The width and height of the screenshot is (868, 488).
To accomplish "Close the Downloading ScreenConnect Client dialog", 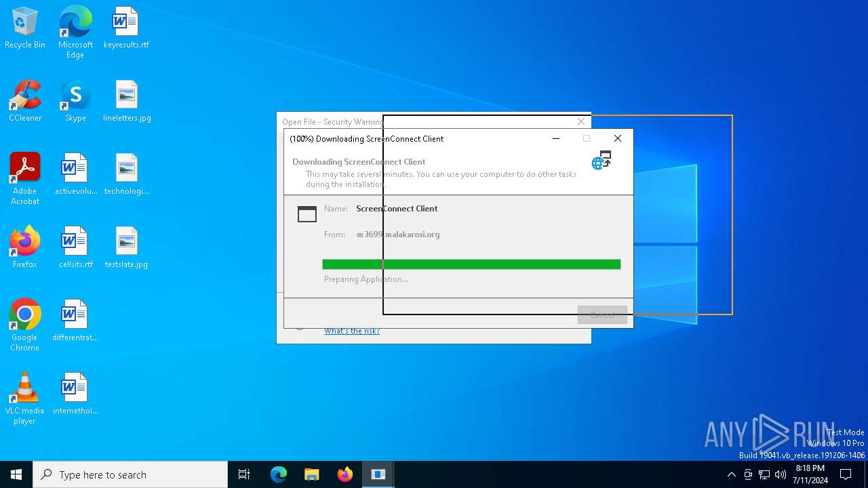I will pos(617,138).
